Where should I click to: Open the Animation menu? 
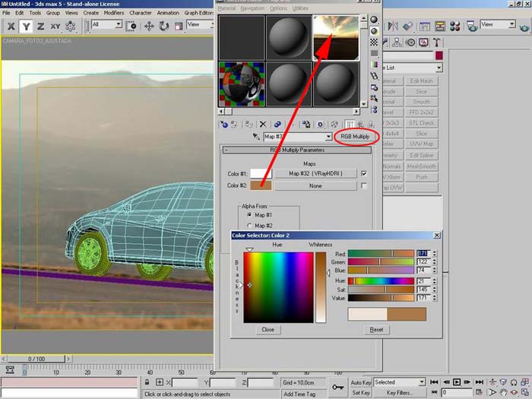pos(168,13)
